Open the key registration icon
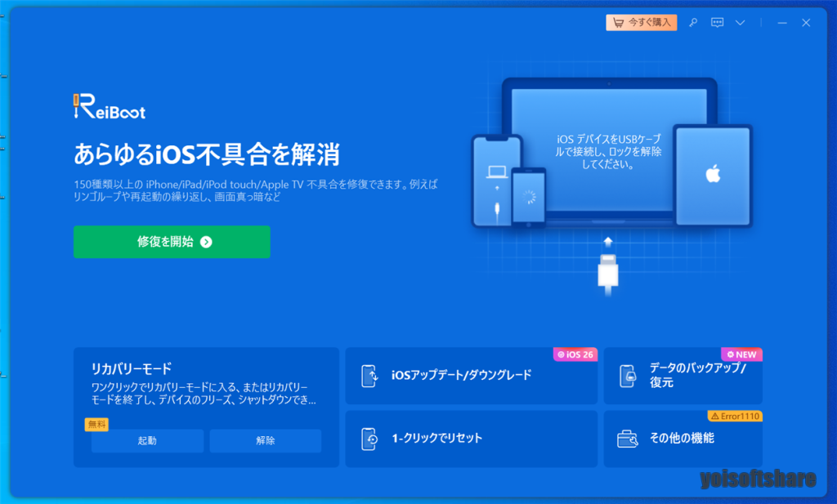Screen dimensions: 837x504 pyautogui.click(x=693, y=22)
